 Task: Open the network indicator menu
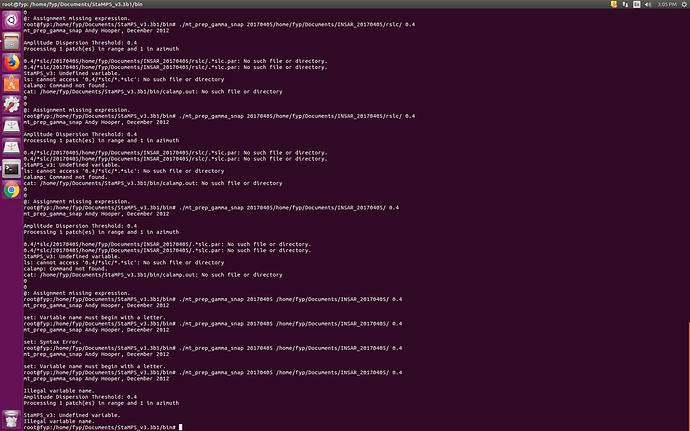coord(625,4)
